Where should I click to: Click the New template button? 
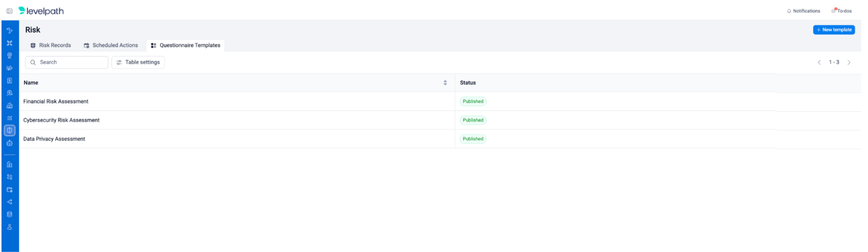(x=834, y=30)
